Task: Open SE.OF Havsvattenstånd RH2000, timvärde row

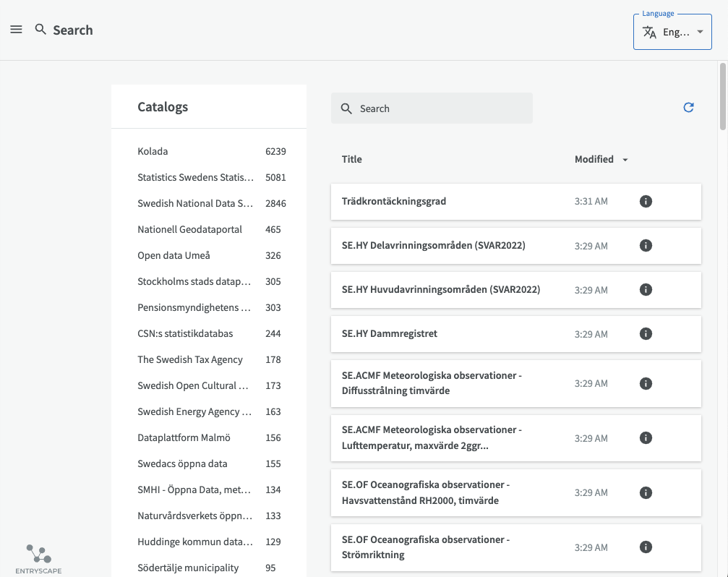Action: (516, 492)
